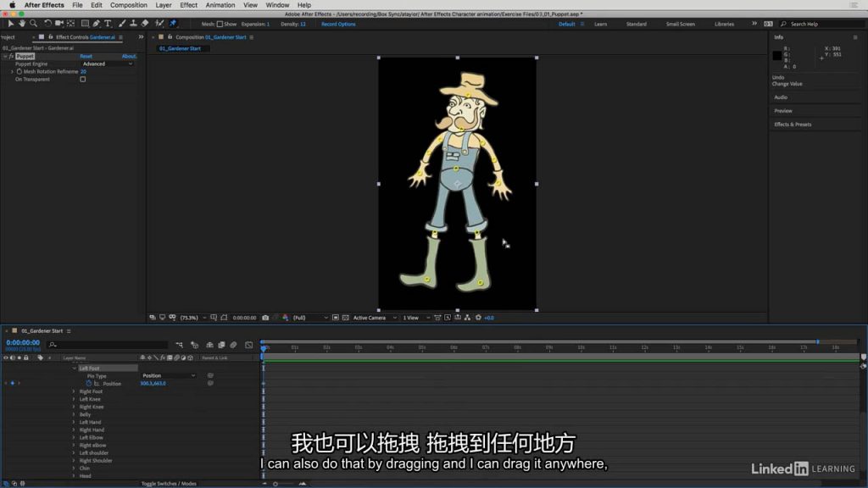Open the Composition menu
868x488 pixels.
[129, 5]
